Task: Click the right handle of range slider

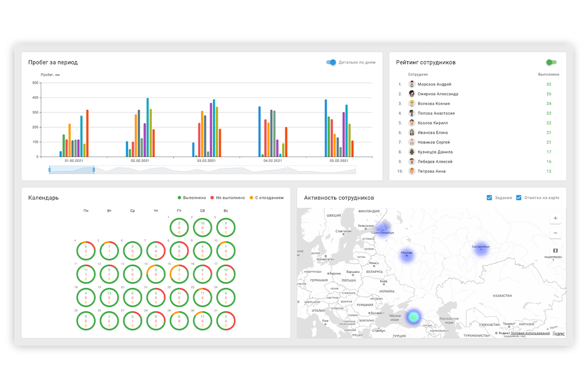Action: (x=94, y=170)
